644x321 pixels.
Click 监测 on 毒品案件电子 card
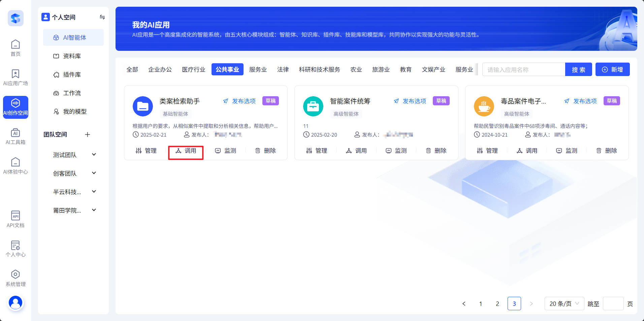(x=567, y=151)
